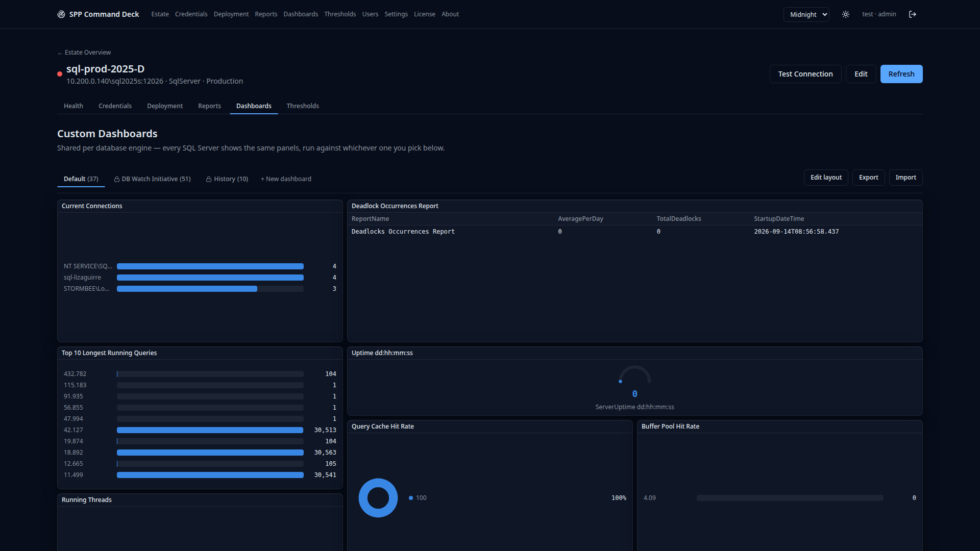This screenshot has width=980, height=551.
Task: Click the Edit layout button
Action: coord(826,178)
